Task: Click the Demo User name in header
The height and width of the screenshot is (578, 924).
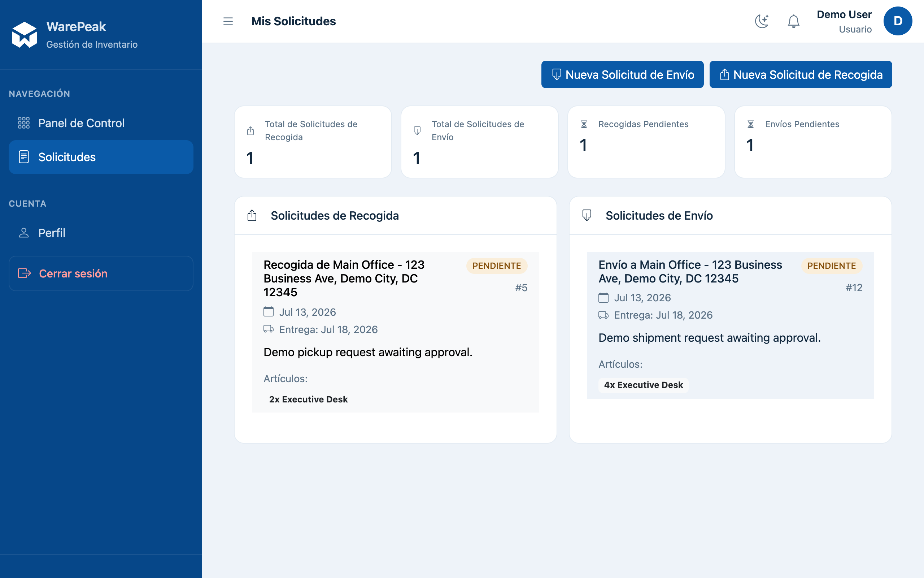Action: tap(844, 14)
